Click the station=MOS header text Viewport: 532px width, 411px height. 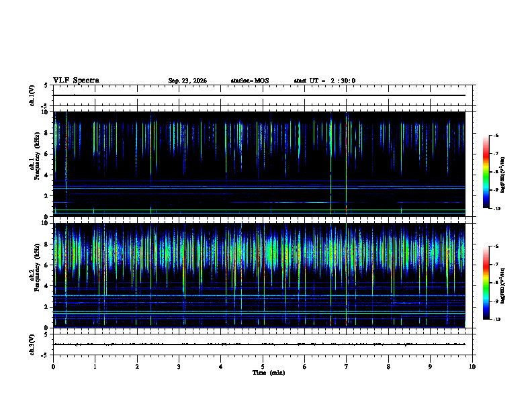pyautogui.click(x=250, y=81)
